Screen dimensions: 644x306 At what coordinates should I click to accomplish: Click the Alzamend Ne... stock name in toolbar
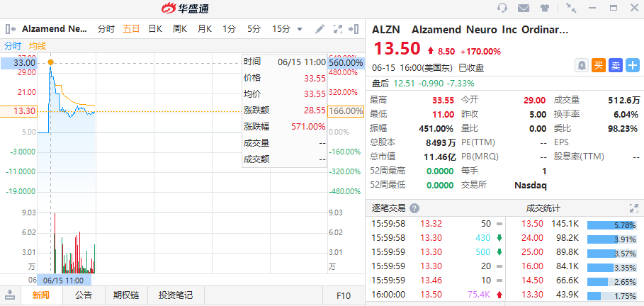pyautogui.click(x=55, y=29)
